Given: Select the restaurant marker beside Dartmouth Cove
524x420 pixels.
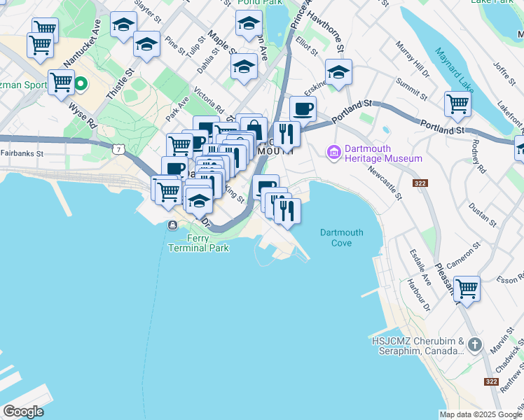Looking at the screenshot, I should click(287, 210).
